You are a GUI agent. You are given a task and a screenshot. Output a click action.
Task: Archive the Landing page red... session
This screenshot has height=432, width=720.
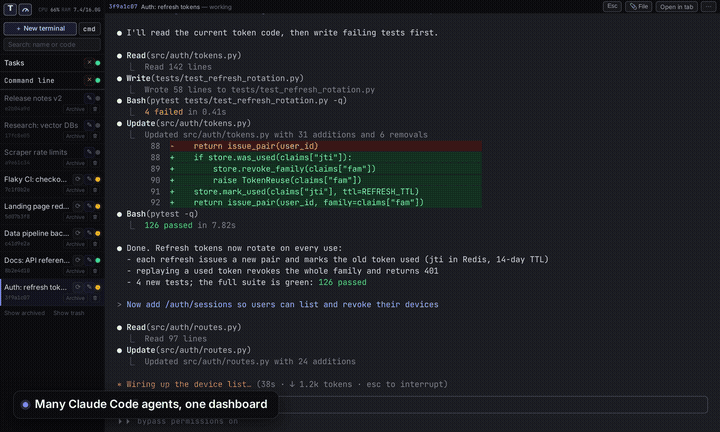pos(75,217)
